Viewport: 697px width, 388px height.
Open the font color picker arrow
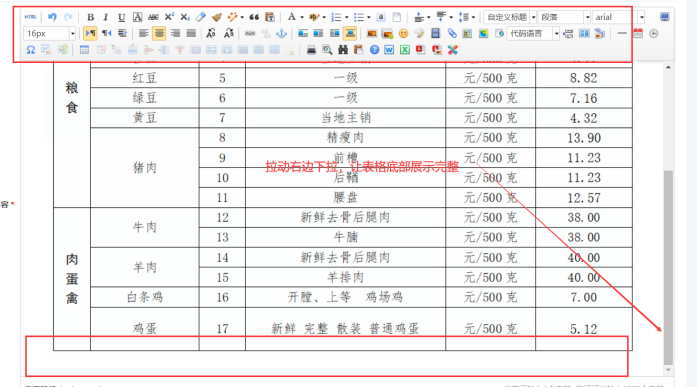click(x=301, y=17)
